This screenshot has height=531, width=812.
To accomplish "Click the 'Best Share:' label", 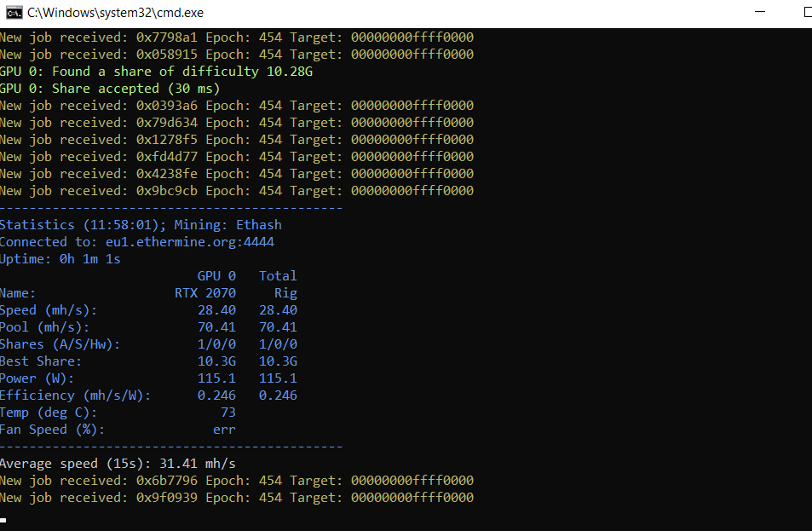I will pos(41,361).
